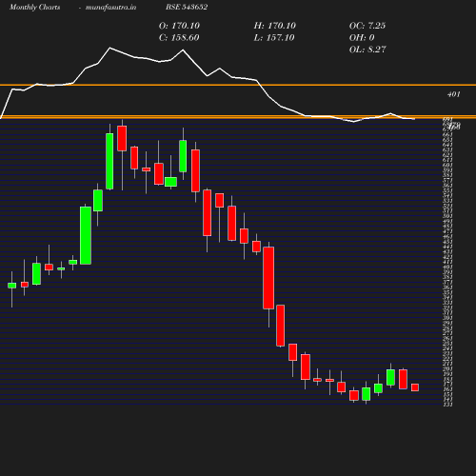
Task: Click the 'OH: 0' reading
Action: 362,38
